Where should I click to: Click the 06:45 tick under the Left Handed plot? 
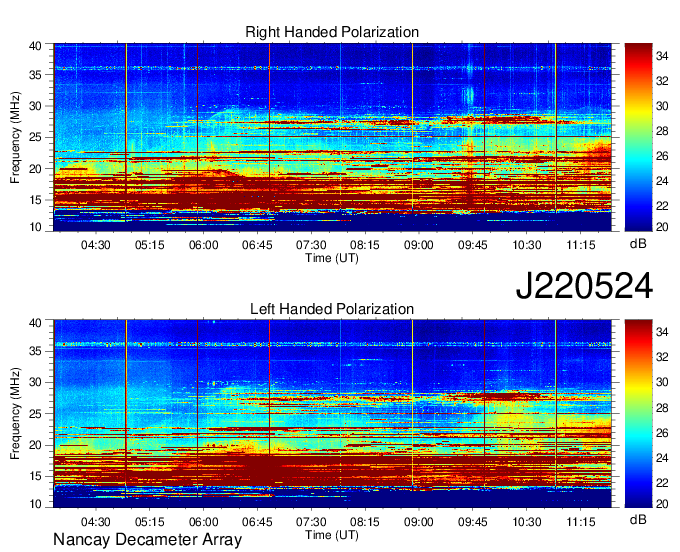click(257, 522)
